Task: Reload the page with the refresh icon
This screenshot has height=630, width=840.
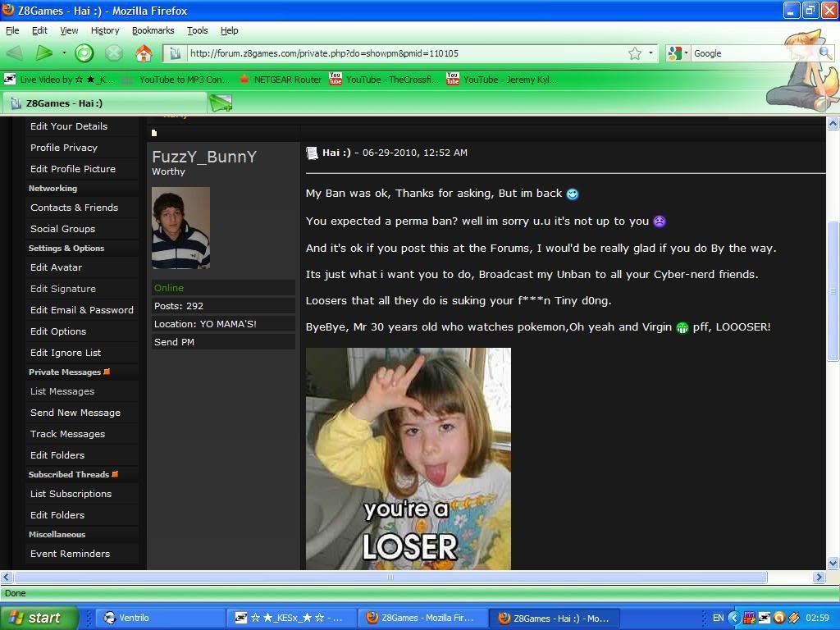Action: coord(84,53)
